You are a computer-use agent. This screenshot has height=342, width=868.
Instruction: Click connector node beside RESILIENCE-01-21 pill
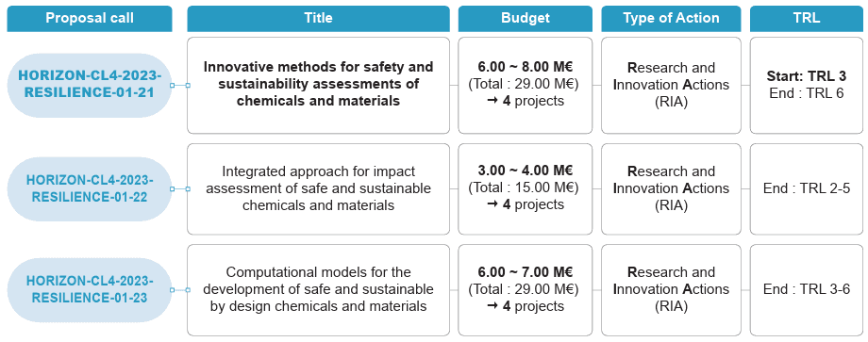(x=172, y=85)
